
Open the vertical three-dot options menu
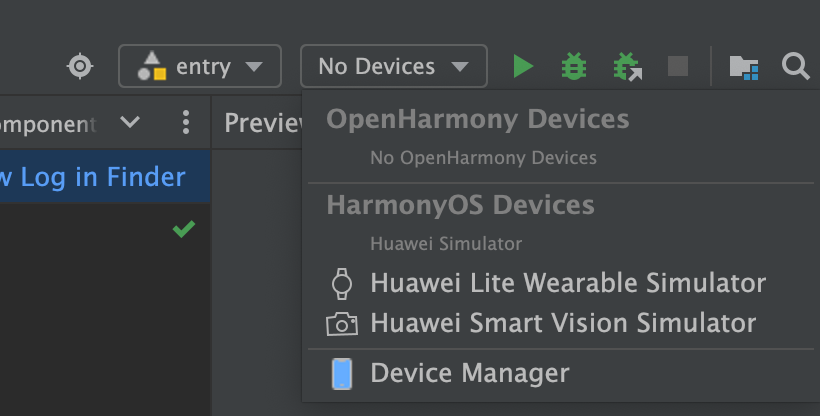(x=186, y=122)
